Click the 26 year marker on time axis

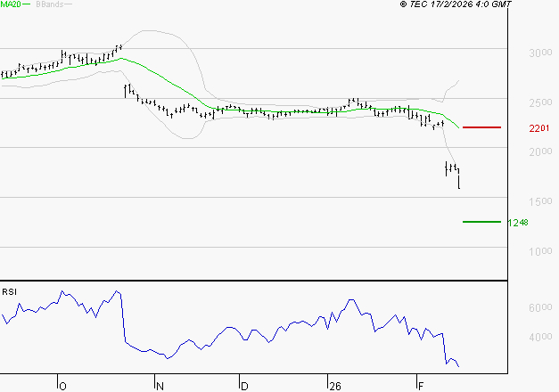(x=335, y=387)
